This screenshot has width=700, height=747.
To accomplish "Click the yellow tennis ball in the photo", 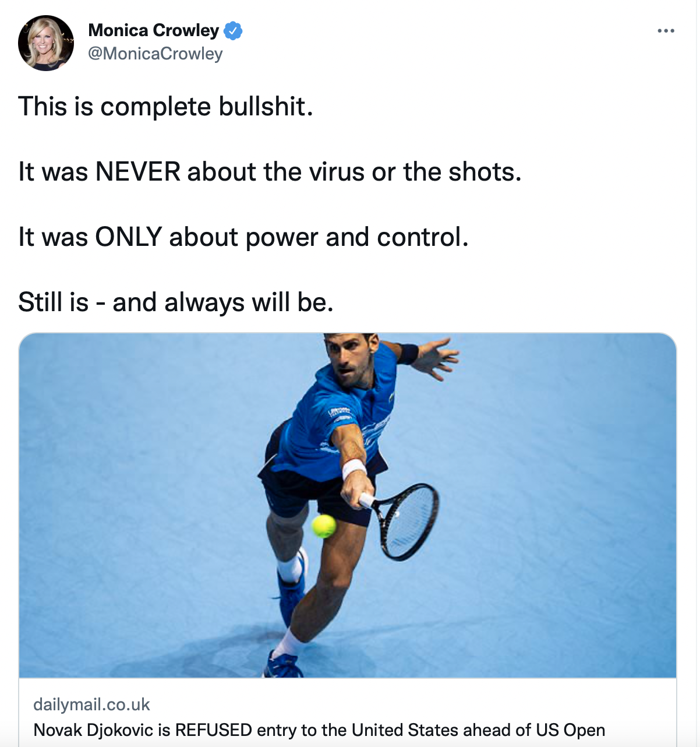I will tap(323, 526).
